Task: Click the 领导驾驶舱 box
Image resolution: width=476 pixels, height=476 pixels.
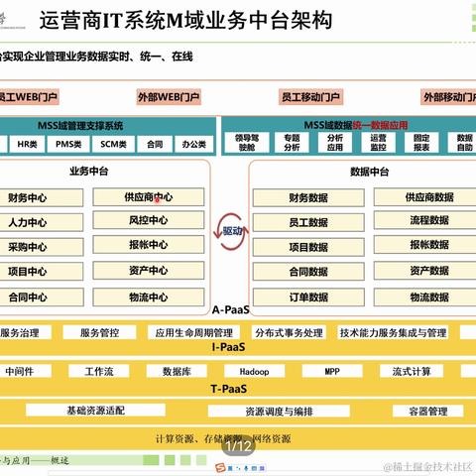Action: [x=247, y=143]
